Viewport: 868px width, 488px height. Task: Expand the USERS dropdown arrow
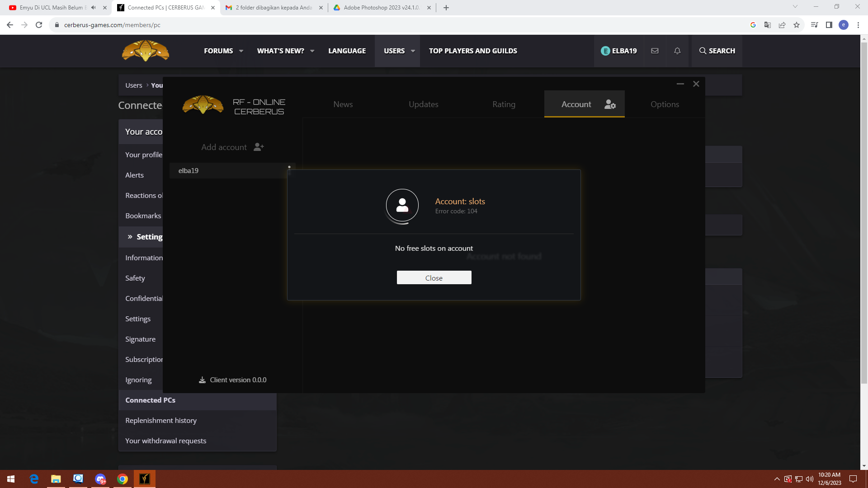tap(413, 51)
